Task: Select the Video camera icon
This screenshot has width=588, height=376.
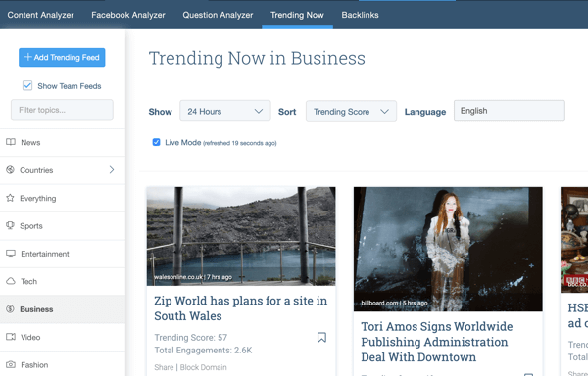Action: (11, 337)
